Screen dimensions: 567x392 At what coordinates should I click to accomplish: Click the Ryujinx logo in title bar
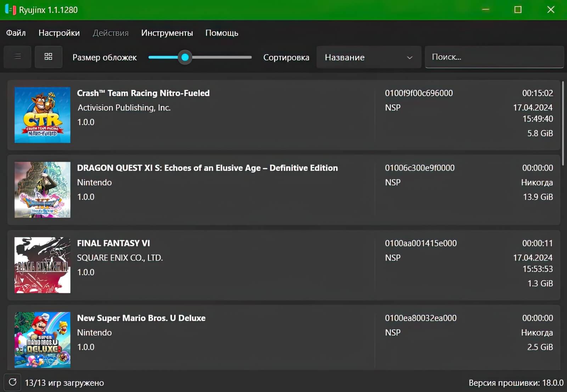[x=11, y=10]
